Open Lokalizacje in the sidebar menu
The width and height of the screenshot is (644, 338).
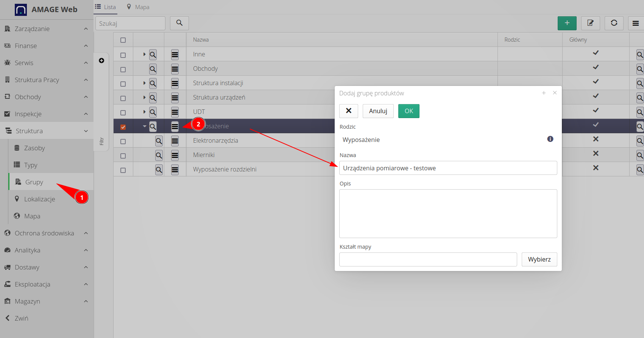(x=39, y=199)
